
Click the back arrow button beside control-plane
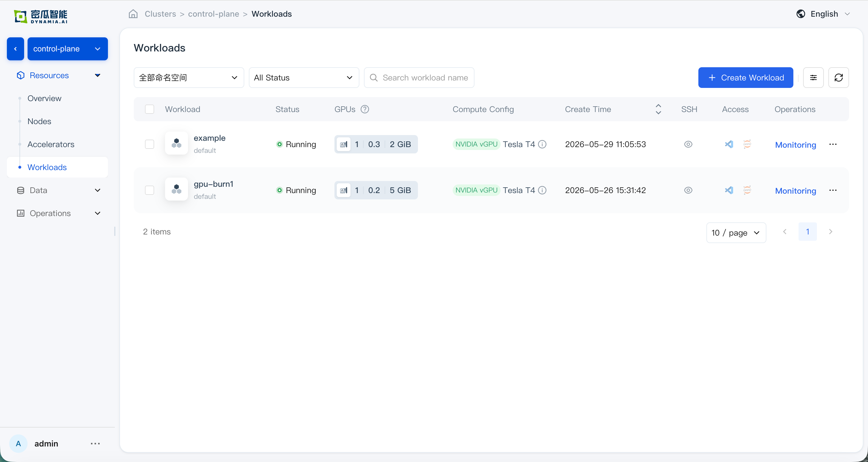[15, 49]
